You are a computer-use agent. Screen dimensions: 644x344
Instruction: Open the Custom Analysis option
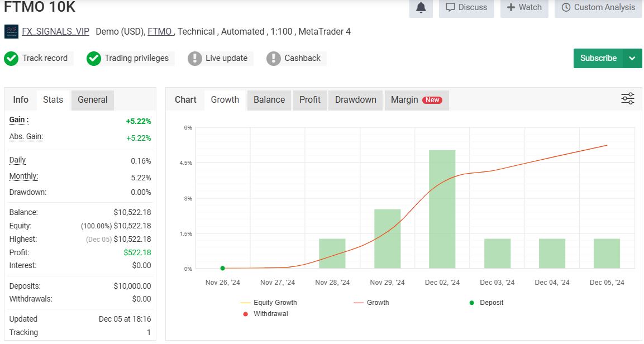pos(598,8)
